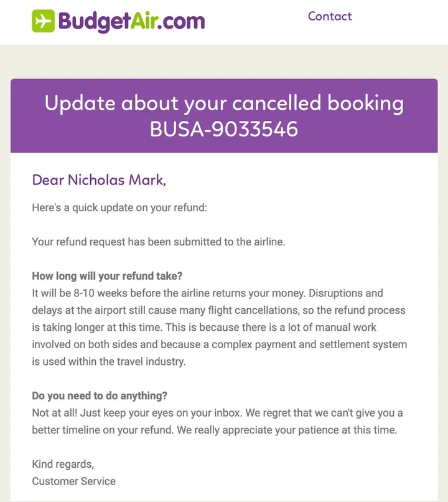Click the "Not at all!" sentence
The height and width of the screenshot is (502, 448).
(54, 412)
